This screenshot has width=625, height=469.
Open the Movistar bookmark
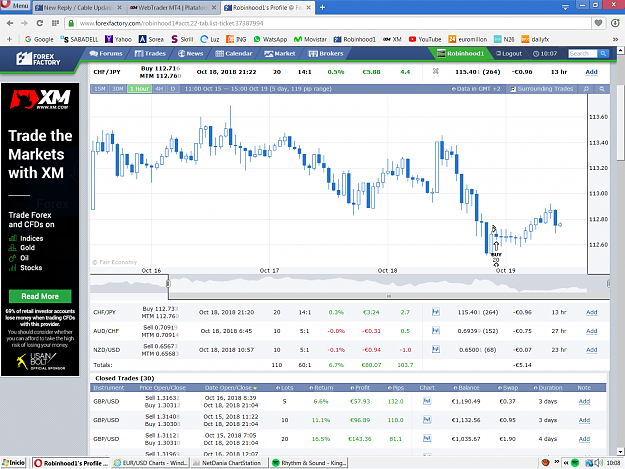coord(310,39)
